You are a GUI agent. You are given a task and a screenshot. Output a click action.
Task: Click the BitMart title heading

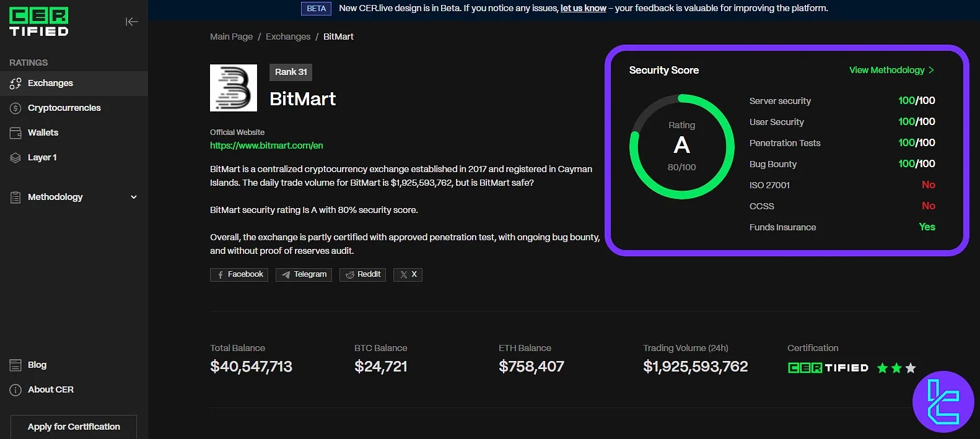(x=303, y=99)
